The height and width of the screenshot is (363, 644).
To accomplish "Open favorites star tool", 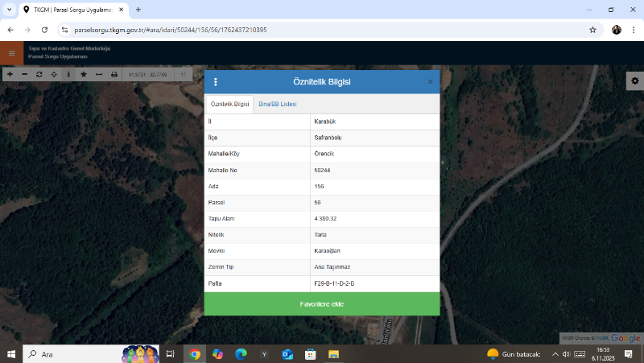I will point(84,74).
